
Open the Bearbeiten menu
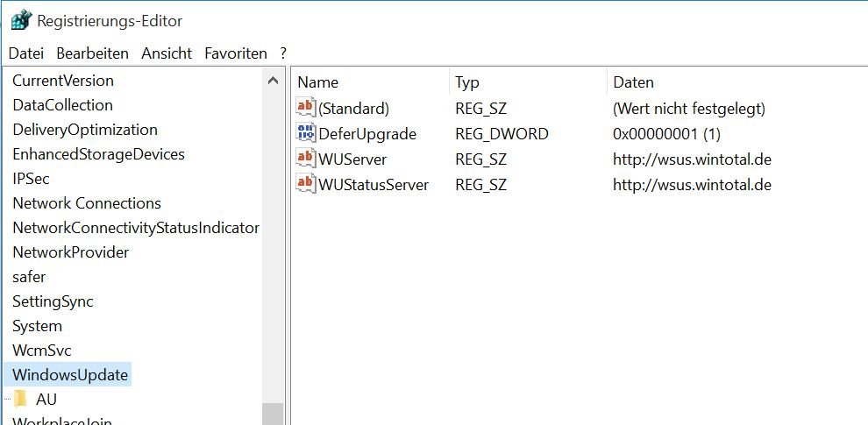point(92,53)
